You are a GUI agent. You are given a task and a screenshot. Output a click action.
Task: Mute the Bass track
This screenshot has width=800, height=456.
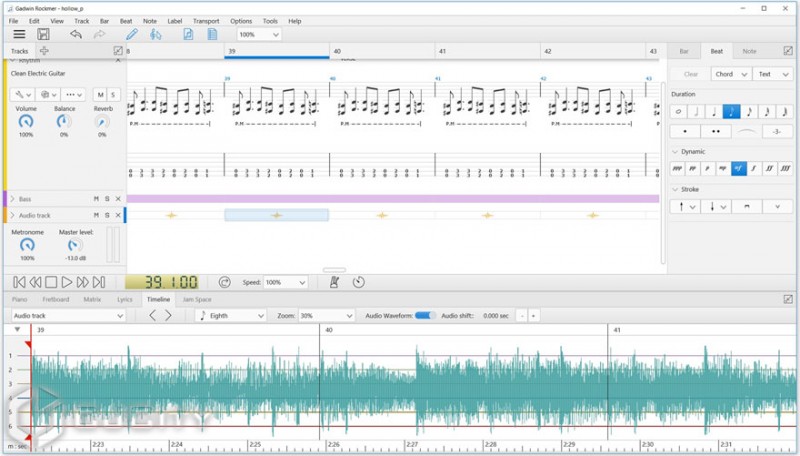[x=96, y=199]
